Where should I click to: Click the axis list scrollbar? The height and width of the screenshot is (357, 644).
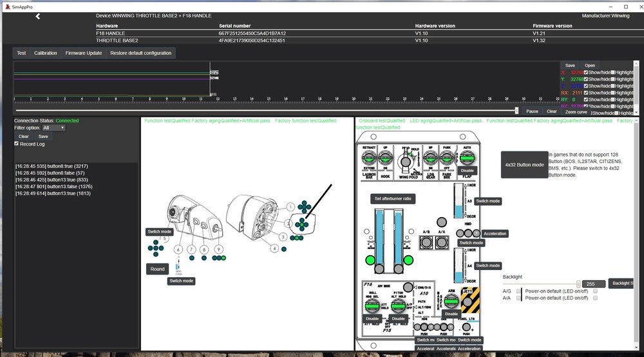click(636, 88)
